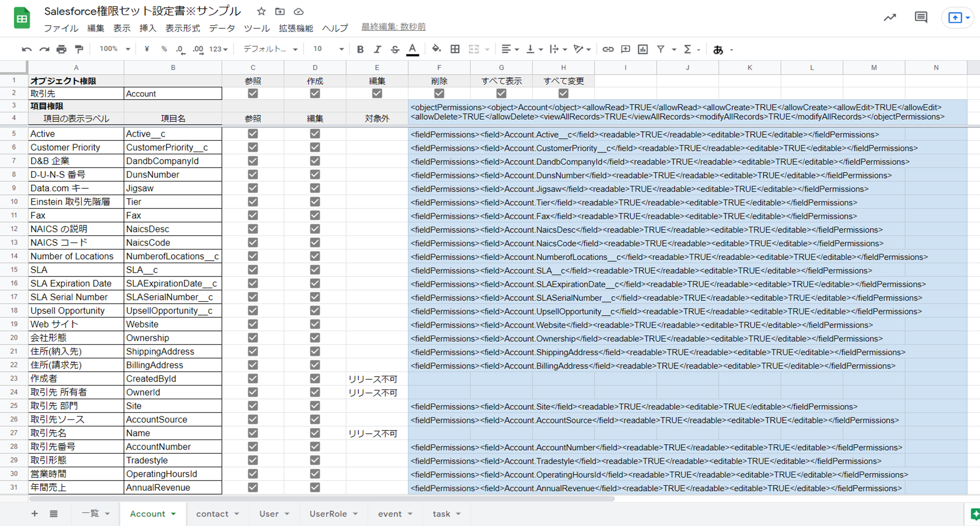Open the fill color picker

coord(436,49)
